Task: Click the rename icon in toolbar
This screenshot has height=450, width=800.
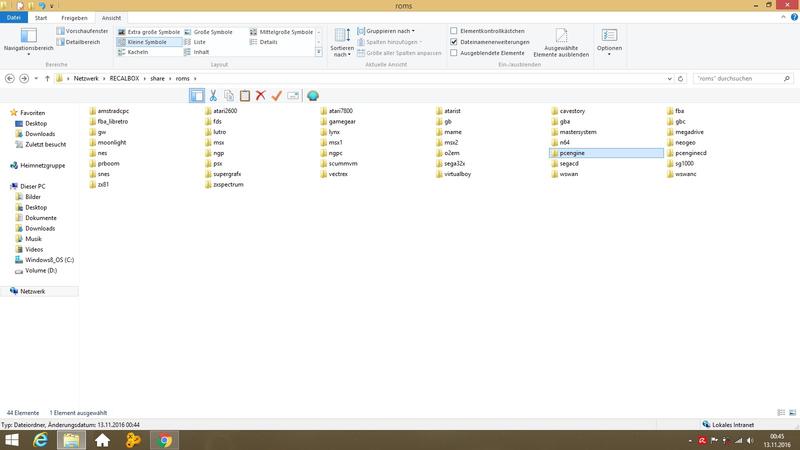Action: pos(293,95)
